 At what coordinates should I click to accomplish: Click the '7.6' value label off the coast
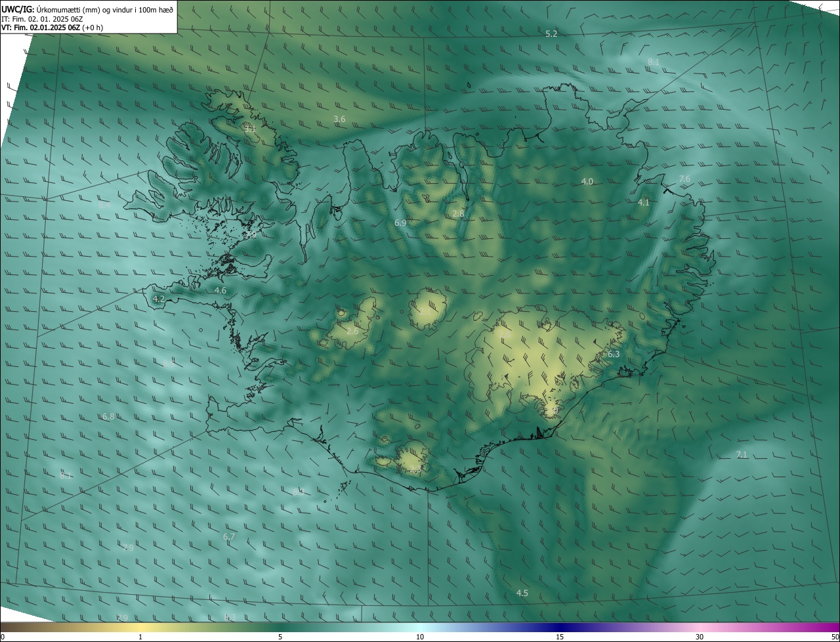[x=684, y=179]
